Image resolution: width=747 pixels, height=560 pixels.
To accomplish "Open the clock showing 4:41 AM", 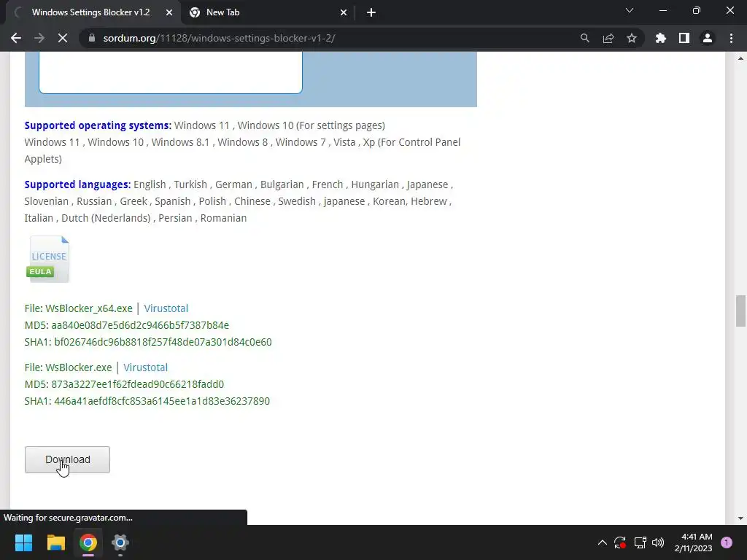I will point(693,542).
